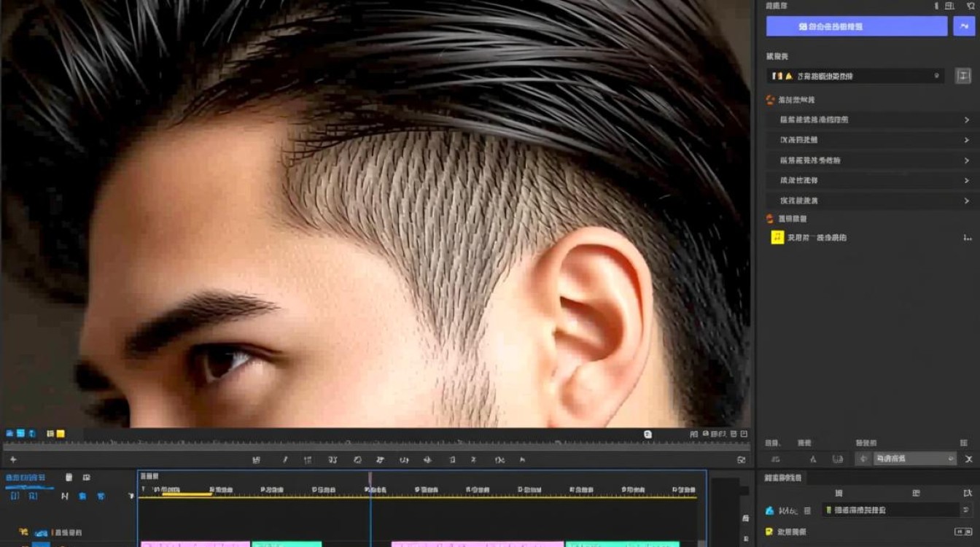
Task: Click the yellow icon at the right panel's bottom
Action: click(769, 532)
